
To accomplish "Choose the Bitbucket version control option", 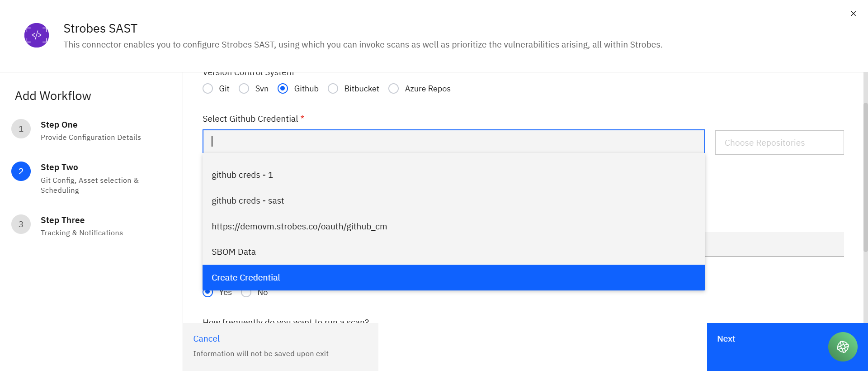I will point(333,89).
